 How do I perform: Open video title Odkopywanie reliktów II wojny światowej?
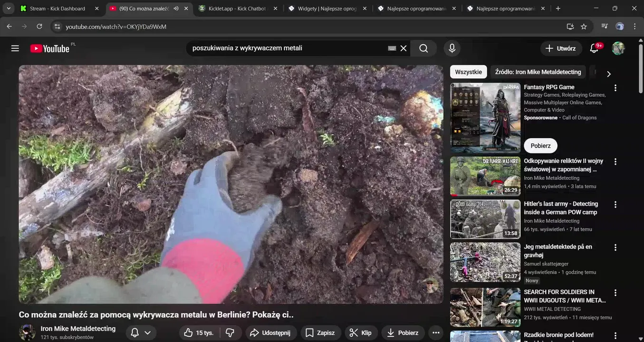click(564, 165)
